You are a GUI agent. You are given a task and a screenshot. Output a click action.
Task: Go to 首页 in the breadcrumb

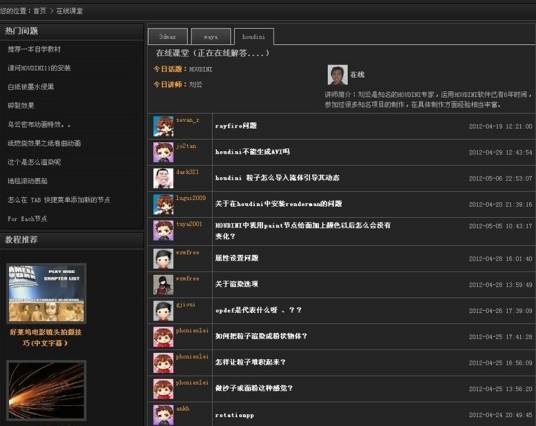(40, 11)
